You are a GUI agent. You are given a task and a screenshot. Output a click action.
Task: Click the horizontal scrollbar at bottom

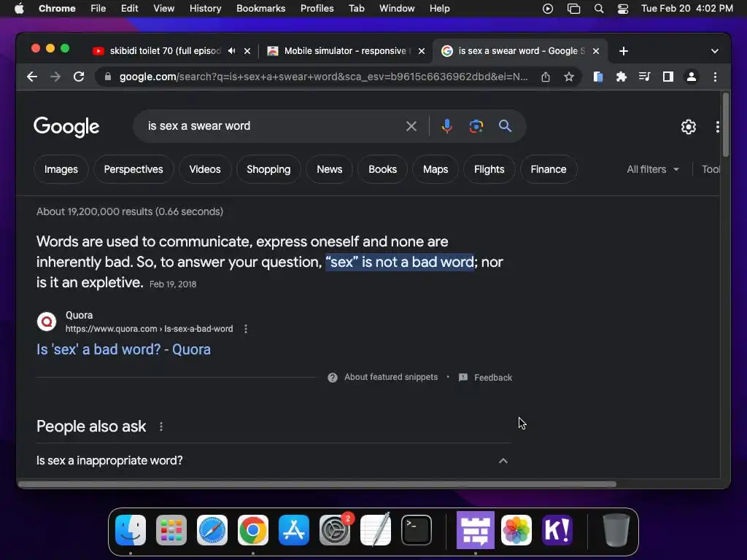pos(317,484)
